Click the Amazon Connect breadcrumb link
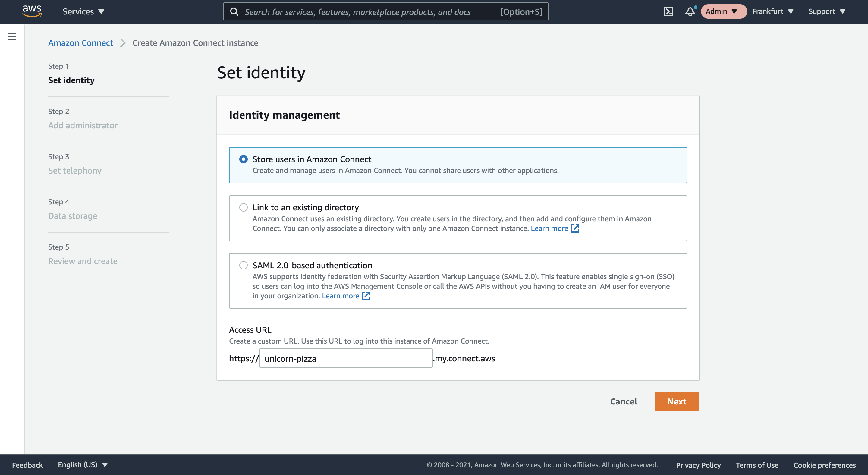The width and height of the screenshot is (868, 475). pos(80,43)
